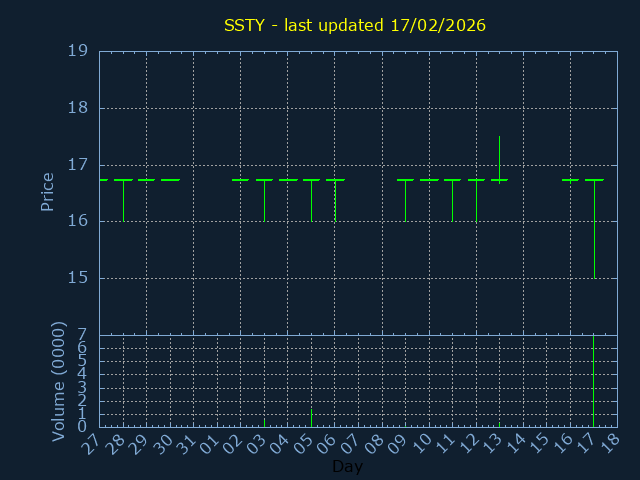
Task: Select price tick 18 on y-axis
Action: point(77,108)
